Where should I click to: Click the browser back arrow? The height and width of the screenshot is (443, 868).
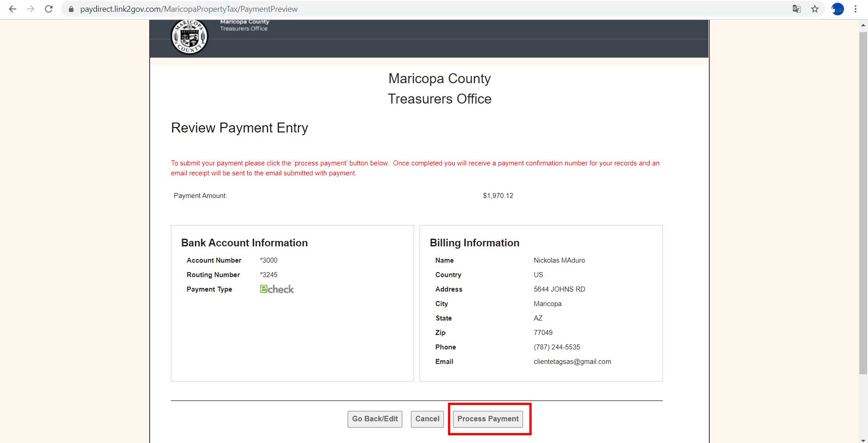(12, 9)
